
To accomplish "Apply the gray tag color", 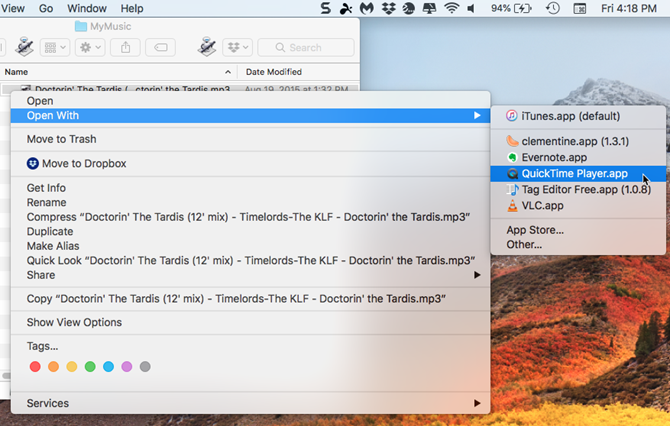I will coord(145,366).
